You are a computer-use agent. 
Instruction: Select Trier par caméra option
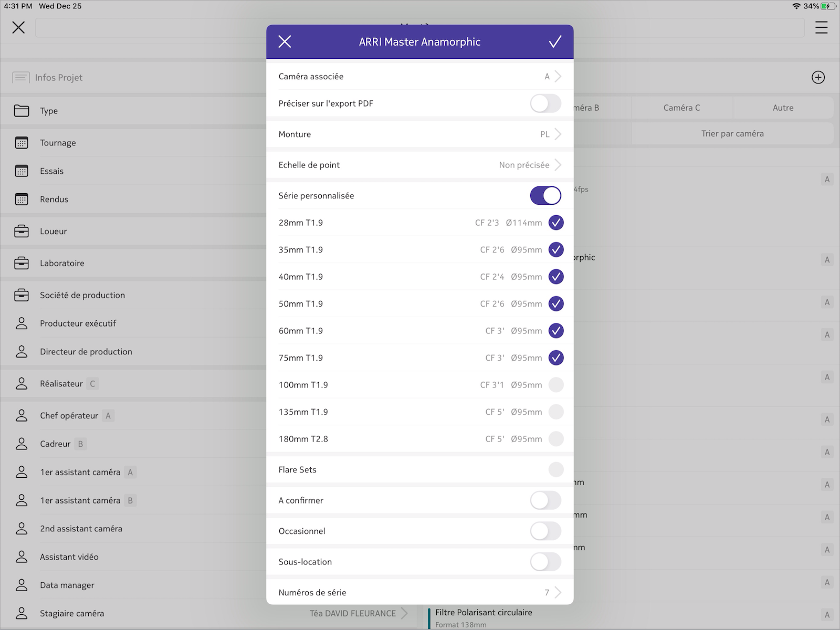click(732, 134)
